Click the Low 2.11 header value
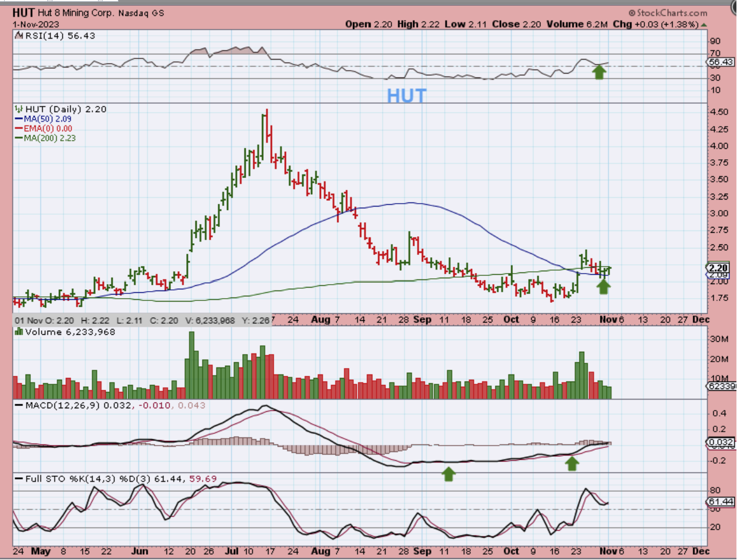 [x=465, y=24]
